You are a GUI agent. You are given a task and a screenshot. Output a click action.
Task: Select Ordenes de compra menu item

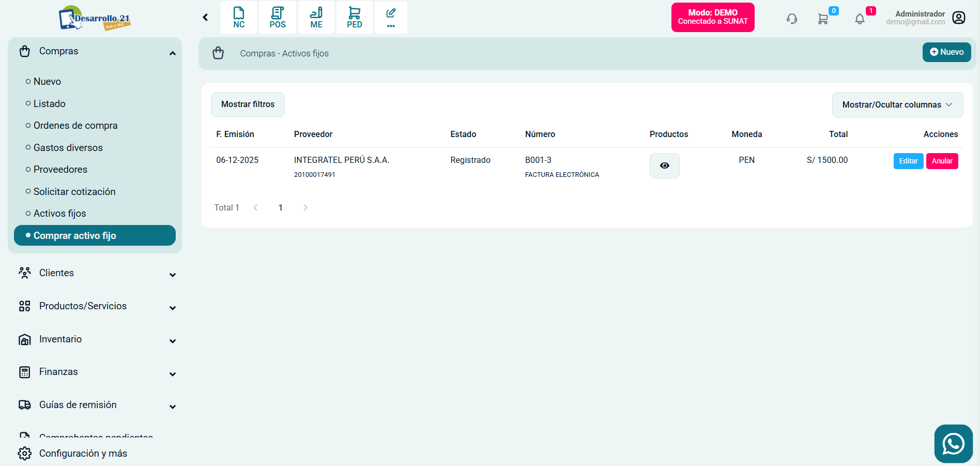pos(75,126)
